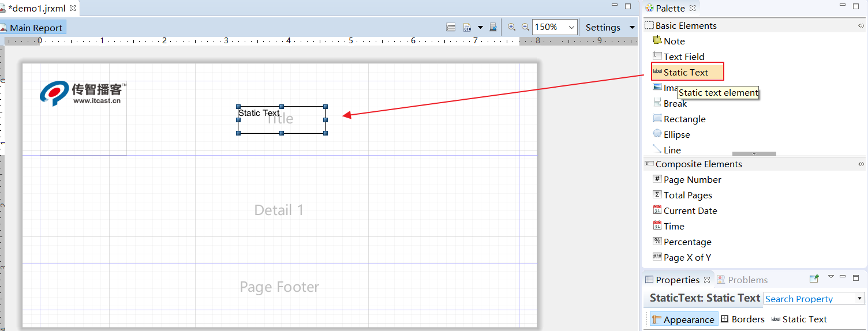Close the demo1.jrxml editor tab
Screen dimensions: 868x331
pos(73,9)
